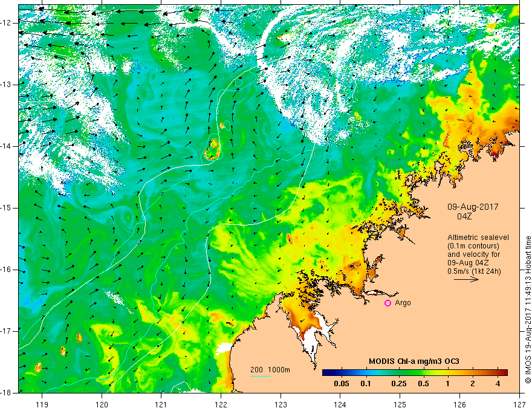This screenshot has width=532, height=411.
Task: Click the longitude axis label '124'
Action: pos(340,404)
